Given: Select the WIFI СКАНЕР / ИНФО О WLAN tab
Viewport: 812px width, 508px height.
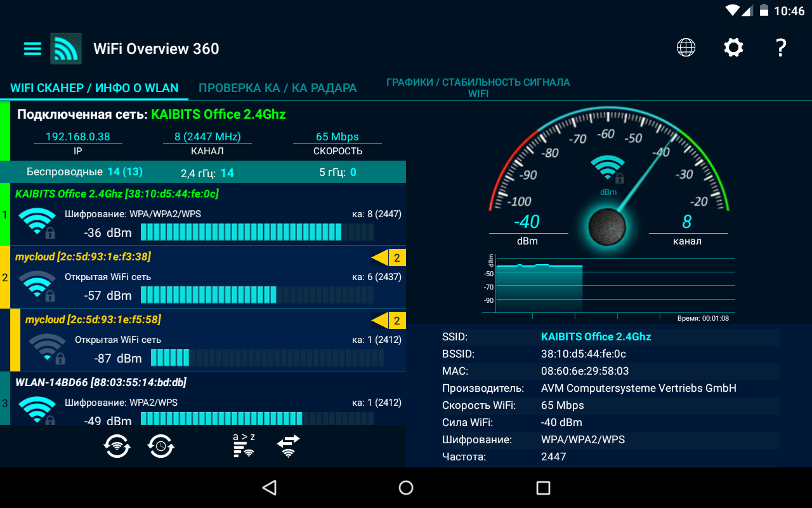Looking at the screenshot, I should [x=95, y=88].
